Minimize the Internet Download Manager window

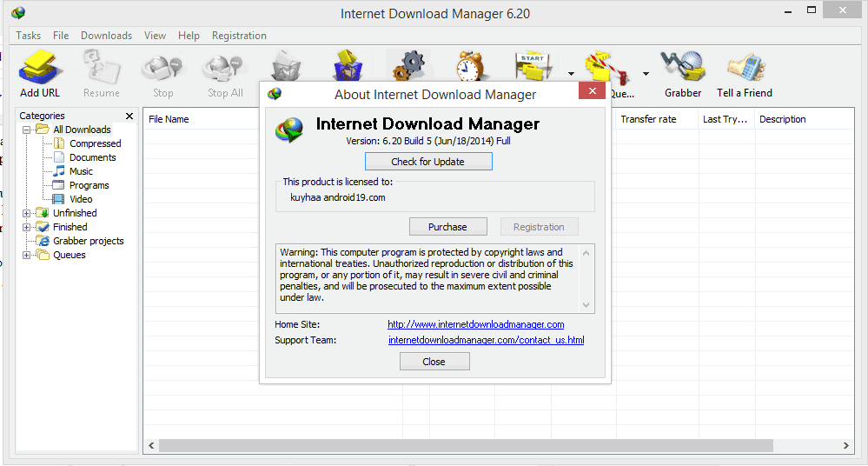pos(788,11)
